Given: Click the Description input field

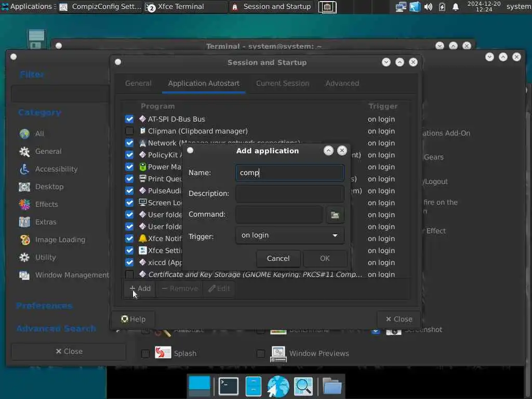Looking at the screenshot, I should click(290, 193).
